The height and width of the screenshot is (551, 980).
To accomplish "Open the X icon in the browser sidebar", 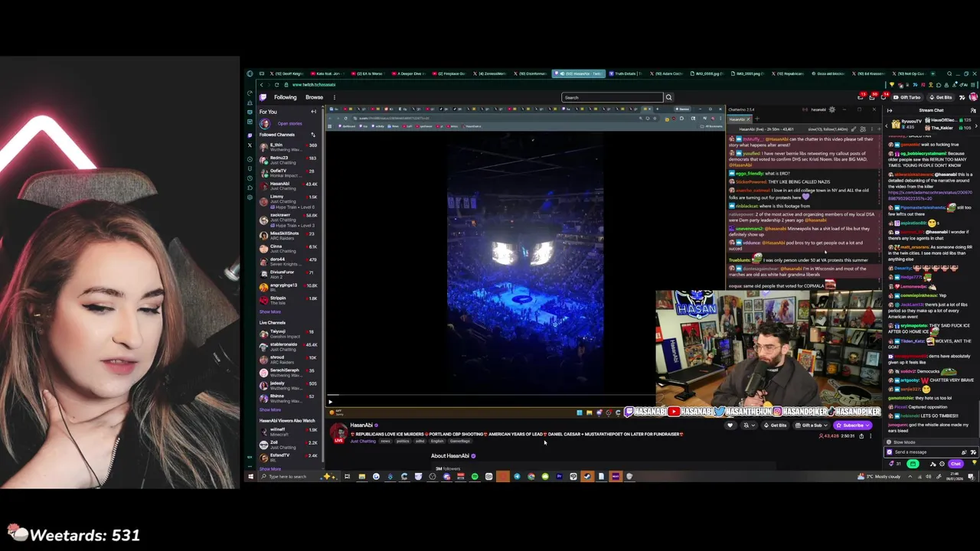I will 250,145.
